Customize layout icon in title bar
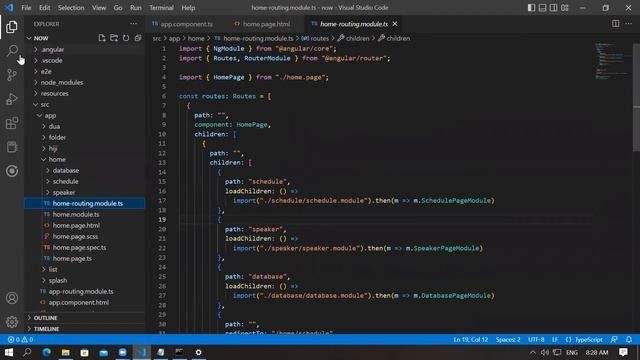 pos(564,8)
